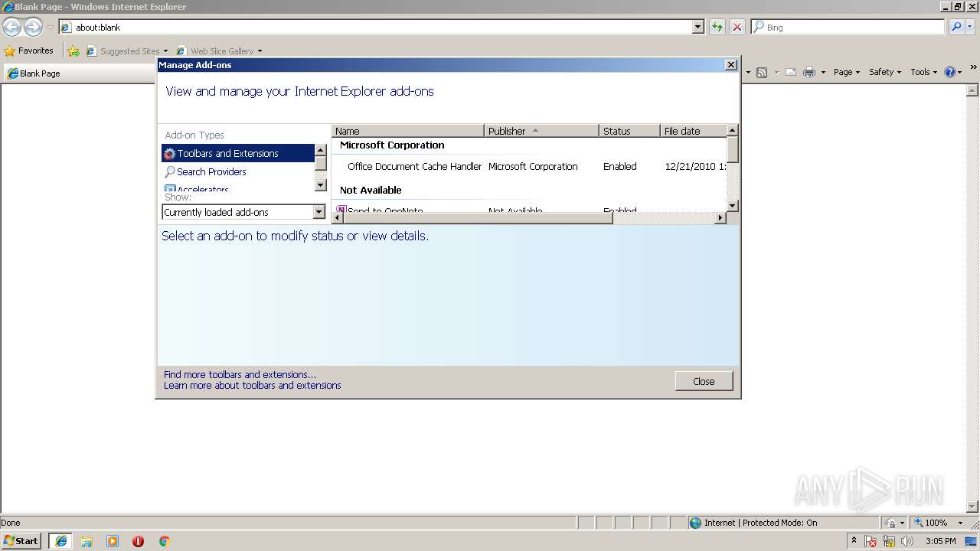Open the Page menu
Screen dimensions: 980x551
847,72
